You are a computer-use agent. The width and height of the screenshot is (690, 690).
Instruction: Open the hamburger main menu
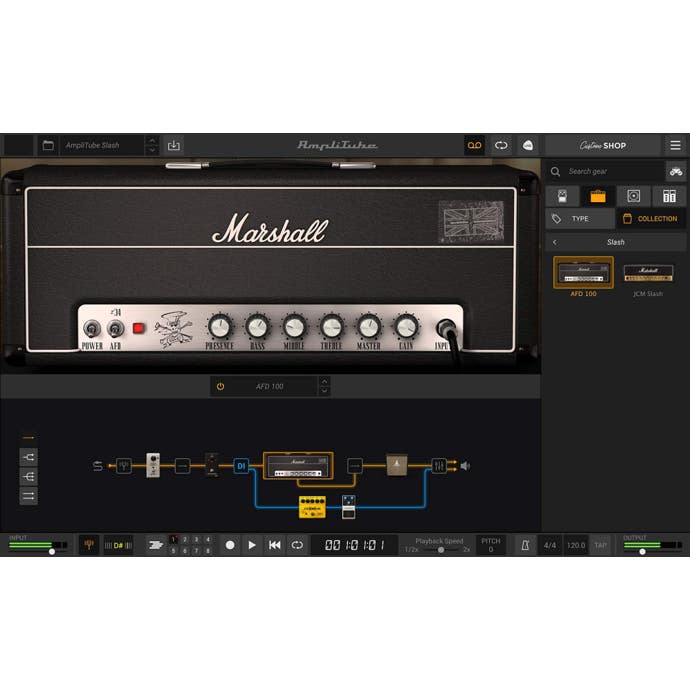pos(675,145)
